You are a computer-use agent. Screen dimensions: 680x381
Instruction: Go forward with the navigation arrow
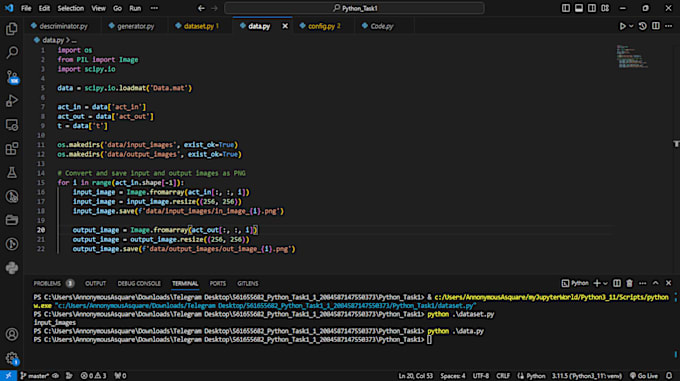coord(214,8)
